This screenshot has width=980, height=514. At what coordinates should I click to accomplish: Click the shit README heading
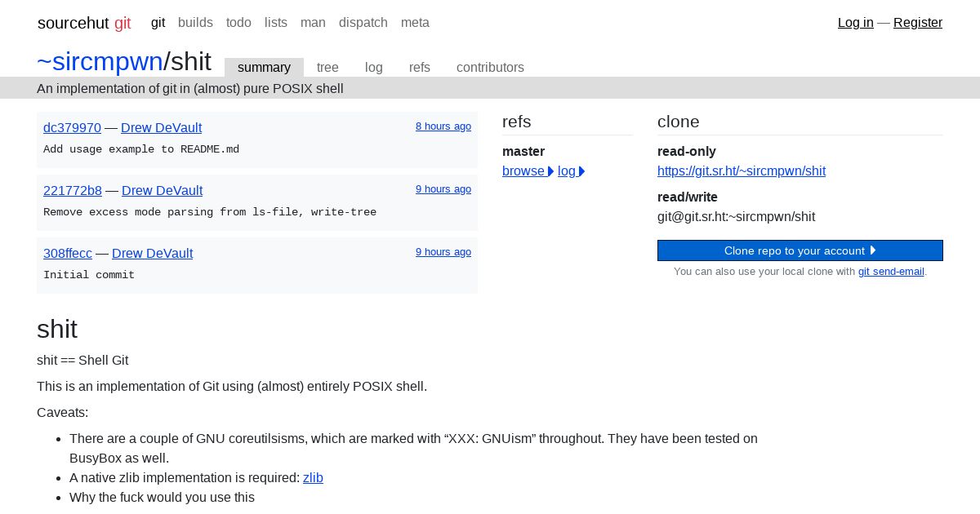(x=57, y=329)
